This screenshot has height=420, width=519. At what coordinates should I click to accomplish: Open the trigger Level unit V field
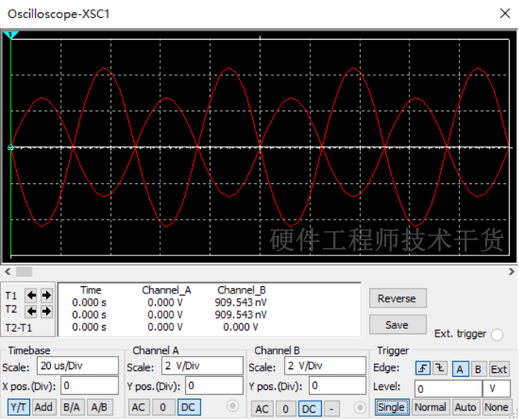coord(495,388)
